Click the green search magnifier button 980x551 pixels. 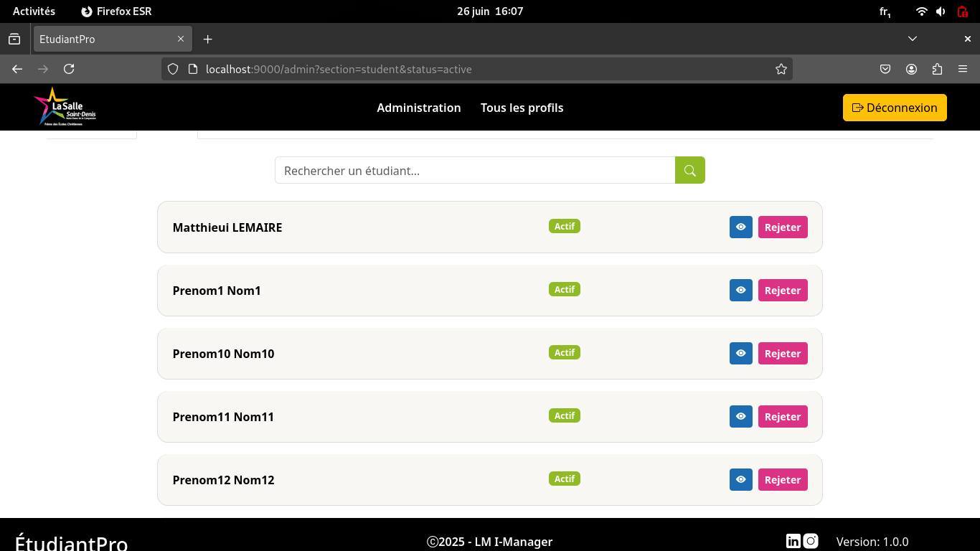[x=689, y=170]
